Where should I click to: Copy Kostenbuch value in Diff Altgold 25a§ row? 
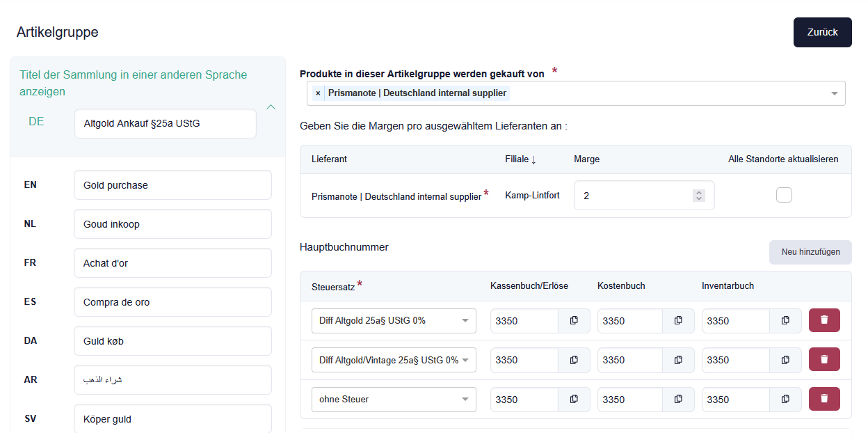tap(678, 321)
